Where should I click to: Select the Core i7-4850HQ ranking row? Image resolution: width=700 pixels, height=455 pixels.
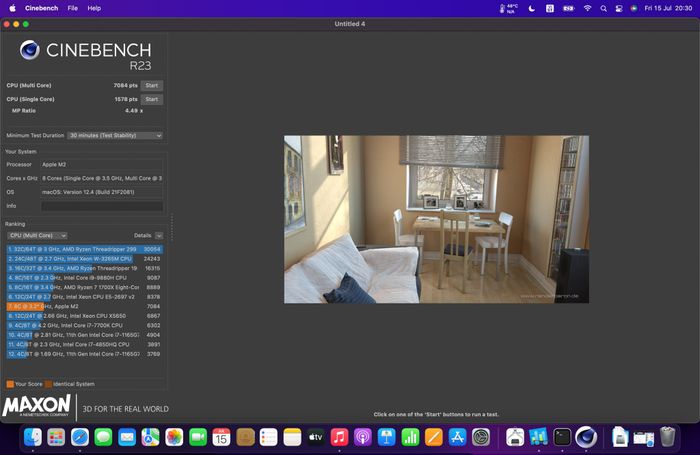[84, 344]
